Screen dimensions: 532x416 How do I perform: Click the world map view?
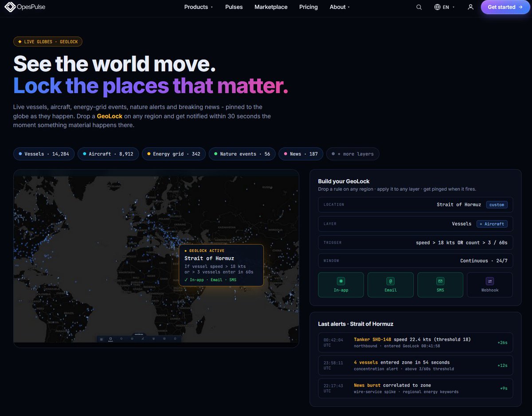156,258
